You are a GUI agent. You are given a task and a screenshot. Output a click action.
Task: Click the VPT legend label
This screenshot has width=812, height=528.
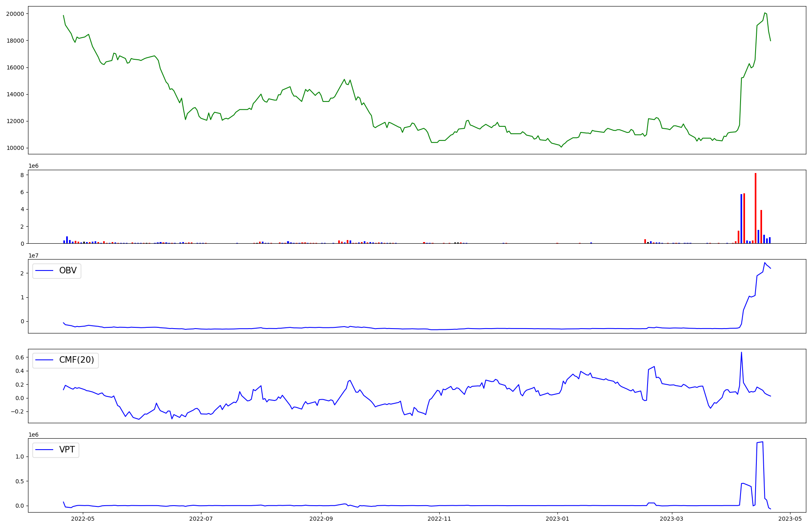click(x=67, y=450)
